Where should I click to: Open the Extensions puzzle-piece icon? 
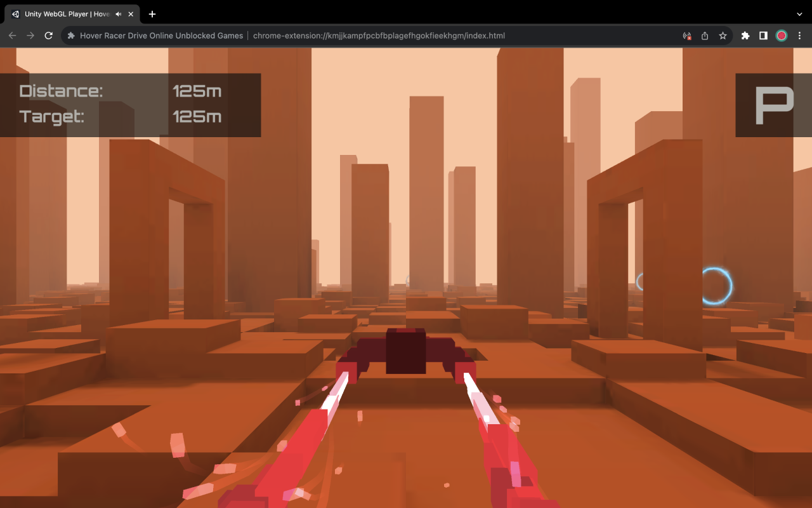745,36
